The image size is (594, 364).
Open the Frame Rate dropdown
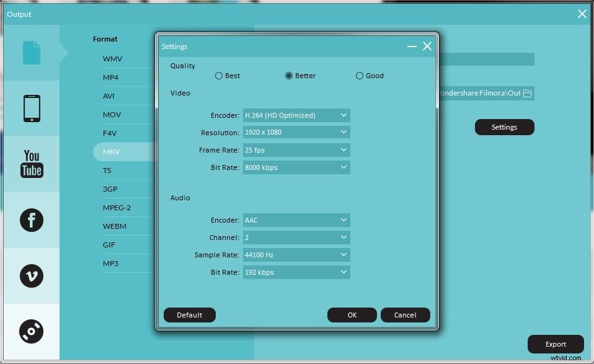click(x=296, y=149)
